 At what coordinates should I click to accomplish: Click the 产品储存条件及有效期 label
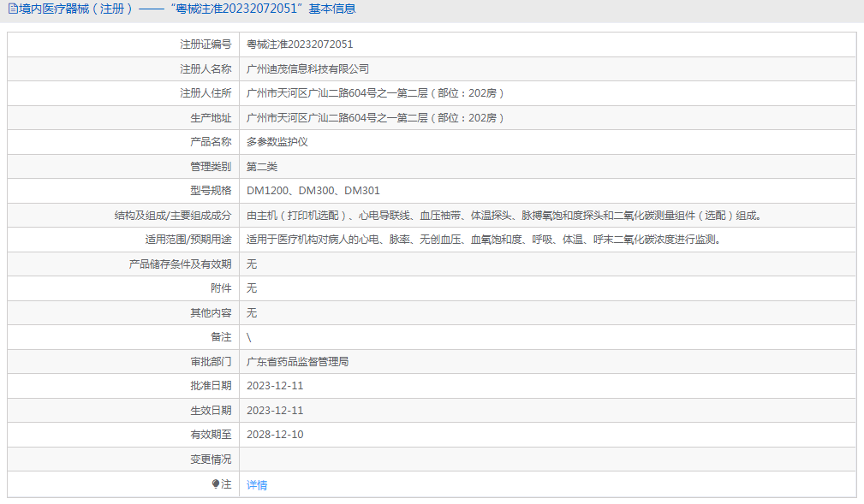tap(180, 264)
